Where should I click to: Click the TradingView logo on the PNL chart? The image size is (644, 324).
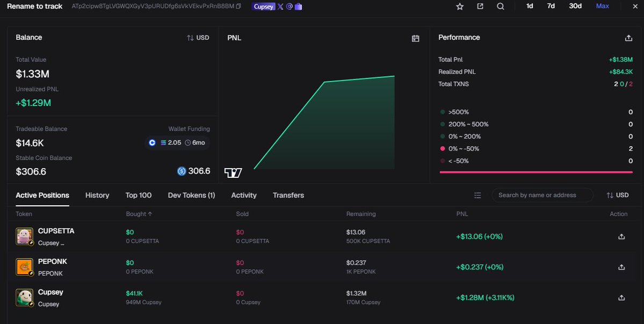(x=233, y=173)
